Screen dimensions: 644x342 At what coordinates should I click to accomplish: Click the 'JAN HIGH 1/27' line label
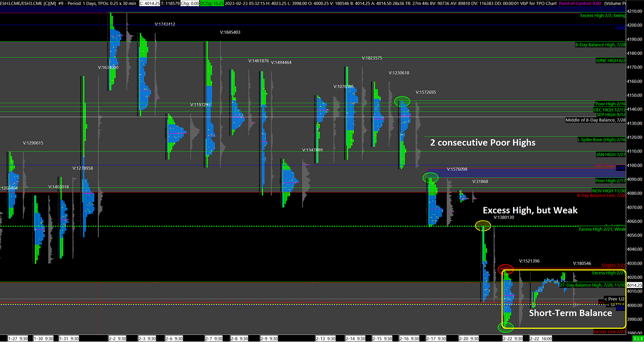pyautogui.click(x=610, y=154)
